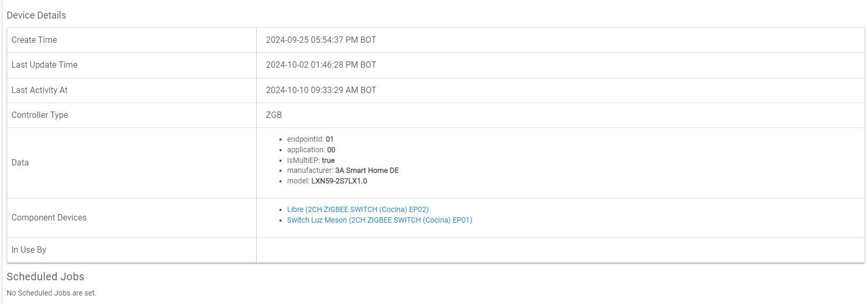
Task: Click the No Scheduled Jobs message
Action: 51,293
